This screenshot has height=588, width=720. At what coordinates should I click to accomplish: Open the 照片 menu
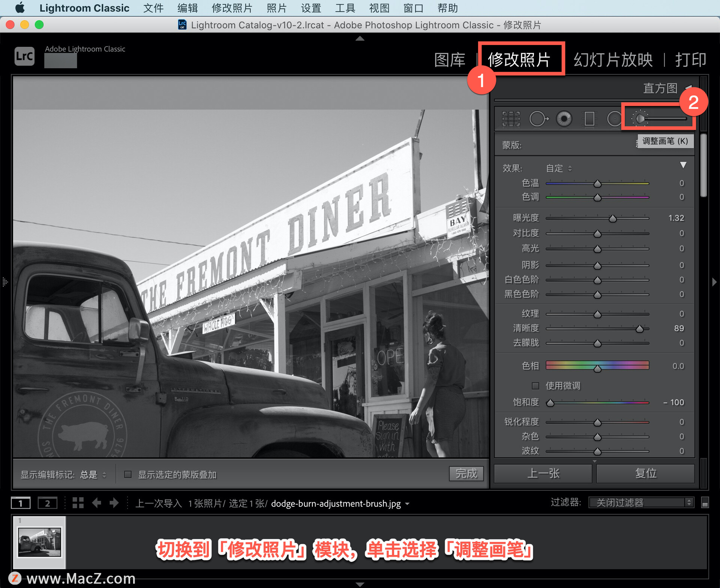[x=277, y=8]
